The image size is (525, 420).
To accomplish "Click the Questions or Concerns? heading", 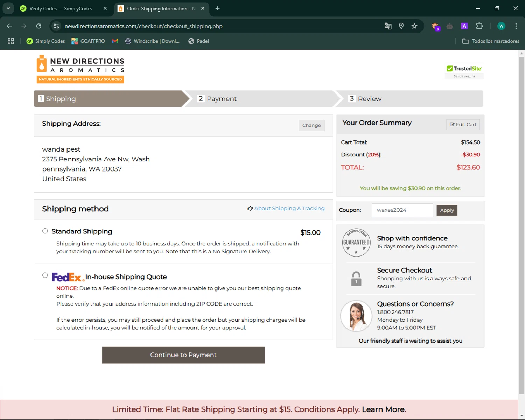I will (415, 304).
